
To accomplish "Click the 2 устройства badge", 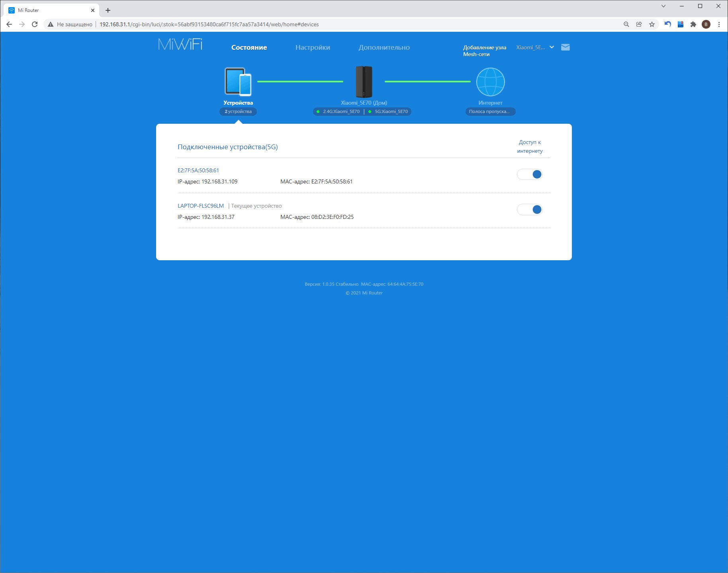I will click(x=238, y=111).
